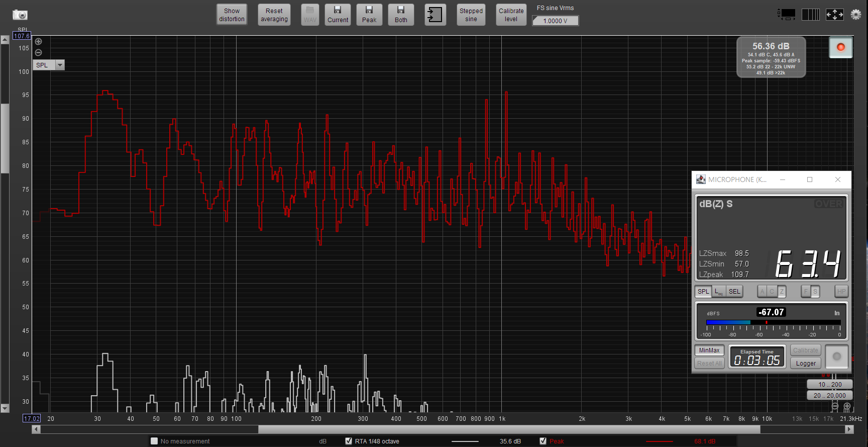Viewport: 868px width, 447px height.
Task: Click the Elapsed Time display
Action: 757,357
